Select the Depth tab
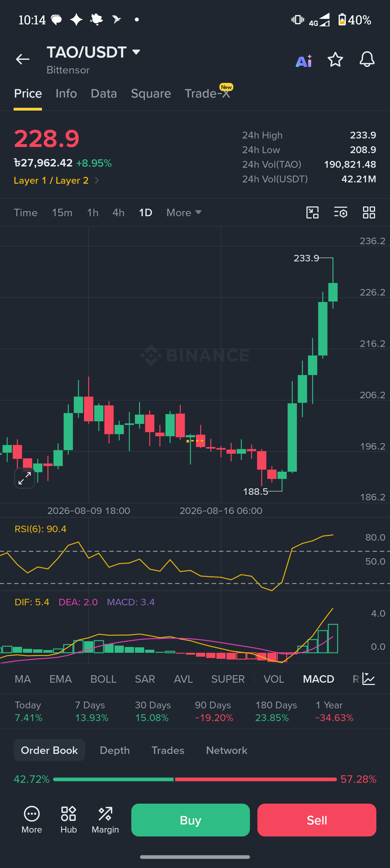 click(114, 750)
